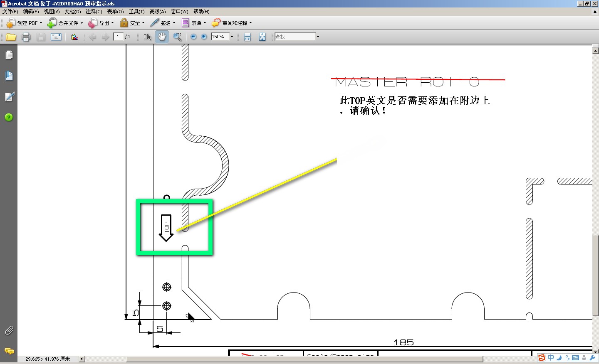Open the zoom percentage dropdown arrow
The width and height of the screenshot is (599, 364).
click(x=232, y=37)
